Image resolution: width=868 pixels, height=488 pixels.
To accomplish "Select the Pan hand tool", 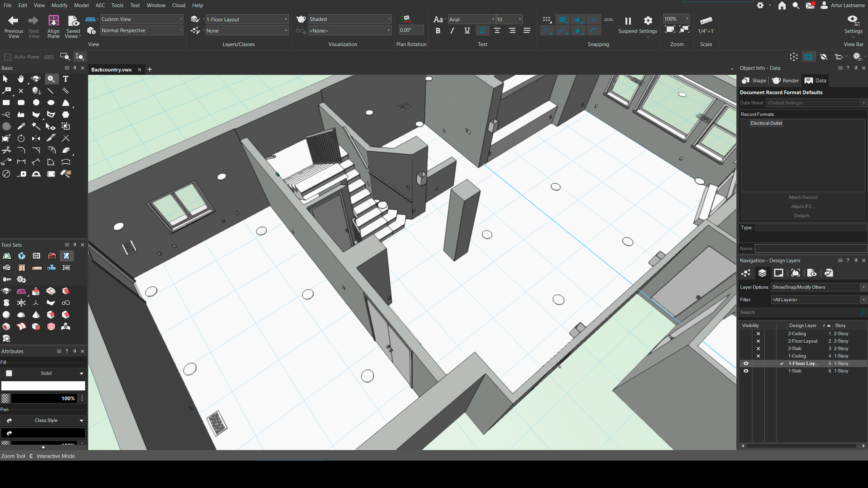I will coord(21,79).
